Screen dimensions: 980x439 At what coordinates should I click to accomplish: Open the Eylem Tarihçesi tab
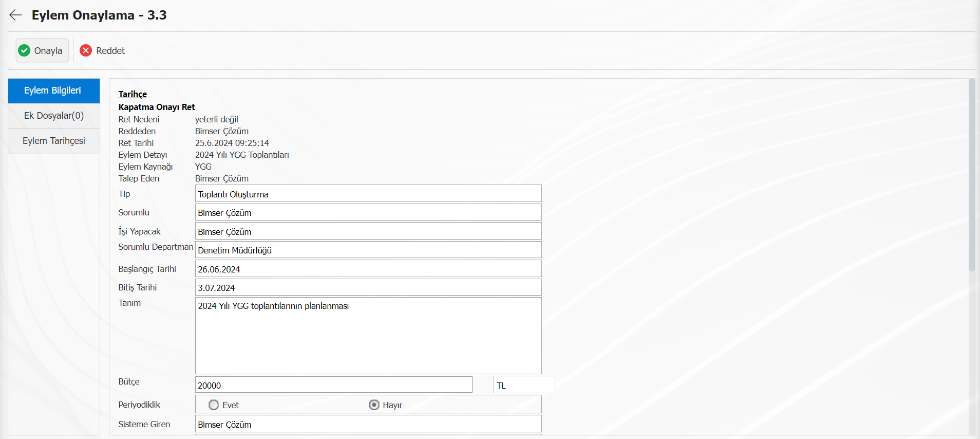tap(54, 141)
